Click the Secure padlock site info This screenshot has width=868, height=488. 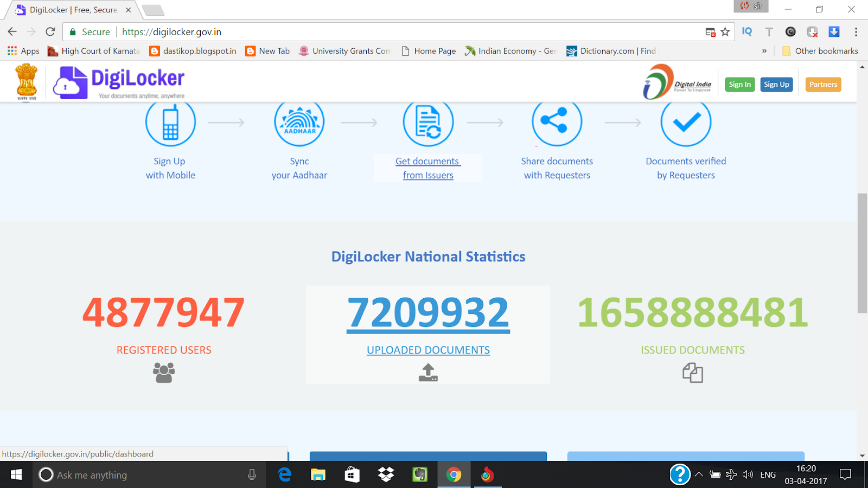[x=90, y=32]
